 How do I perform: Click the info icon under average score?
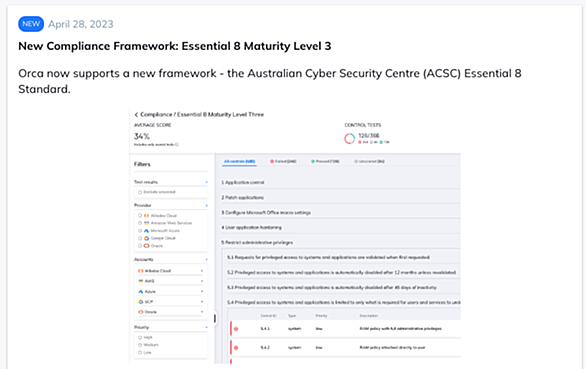click(x=177, y=144)
